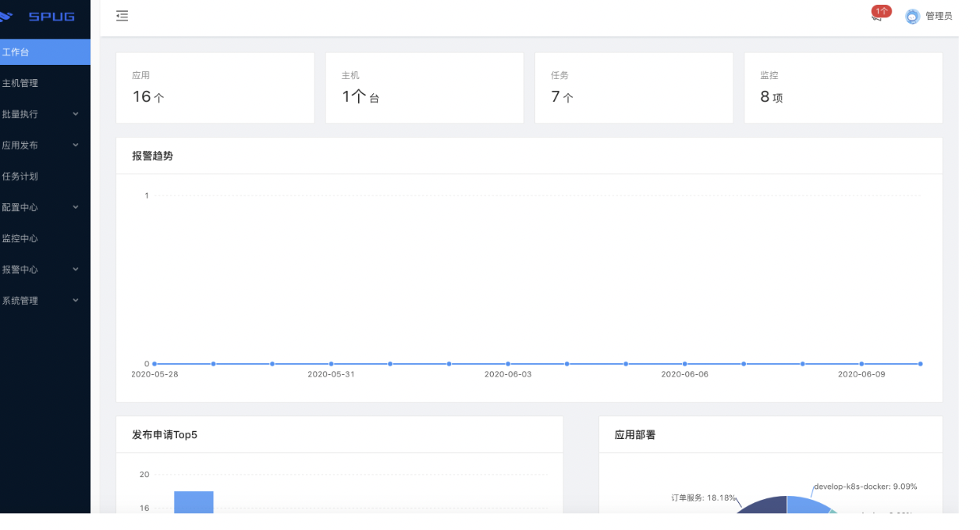This screenshot has height=530, width=980.
Task: Click the 报警趋势 panel title
Action: [153, 156]
